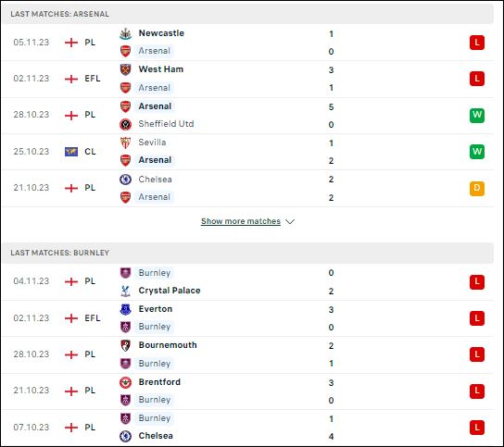Click the orange D badge for Chelsea draw

(477, 189)
